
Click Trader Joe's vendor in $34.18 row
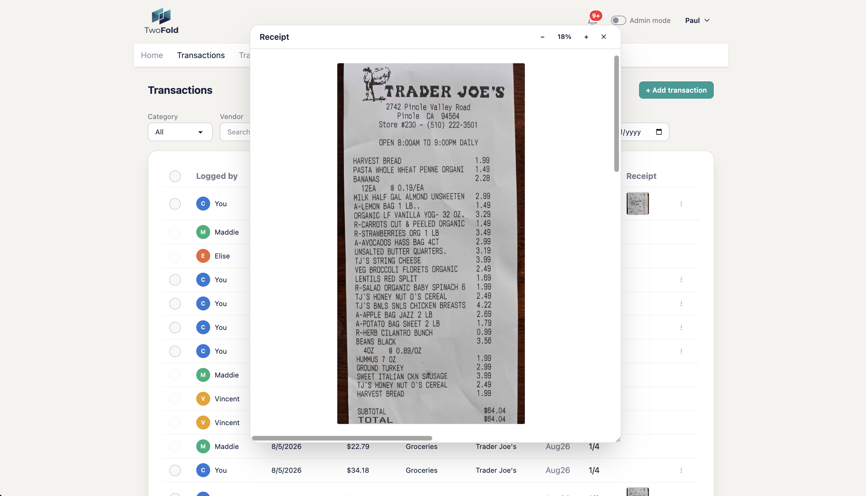tap(496, 470)
